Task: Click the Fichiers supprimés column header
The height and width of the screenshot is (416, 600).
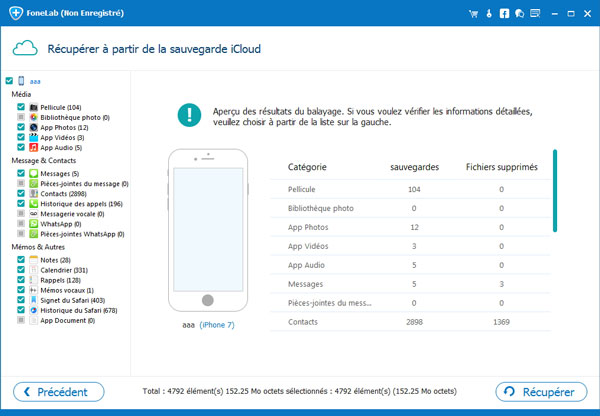Action: coord(502,167)
